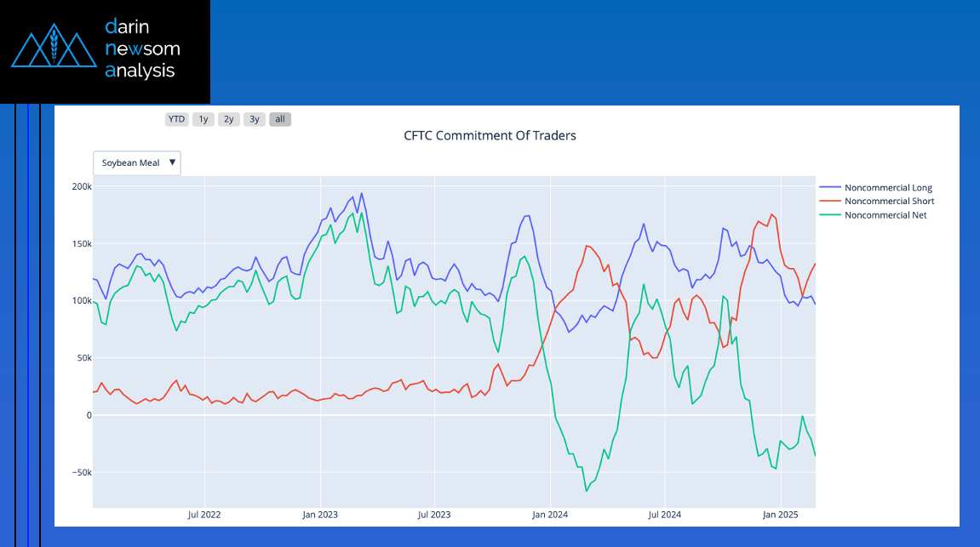Image resolution: width=980 pixels, height=547 pixels.
Task: Click the Jan 2025 x-axis label
Action: pos(780,515)
